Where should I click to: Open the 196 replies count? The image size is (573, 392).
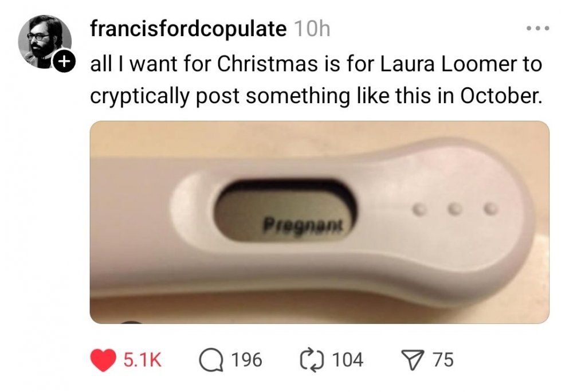coord(247,360)
